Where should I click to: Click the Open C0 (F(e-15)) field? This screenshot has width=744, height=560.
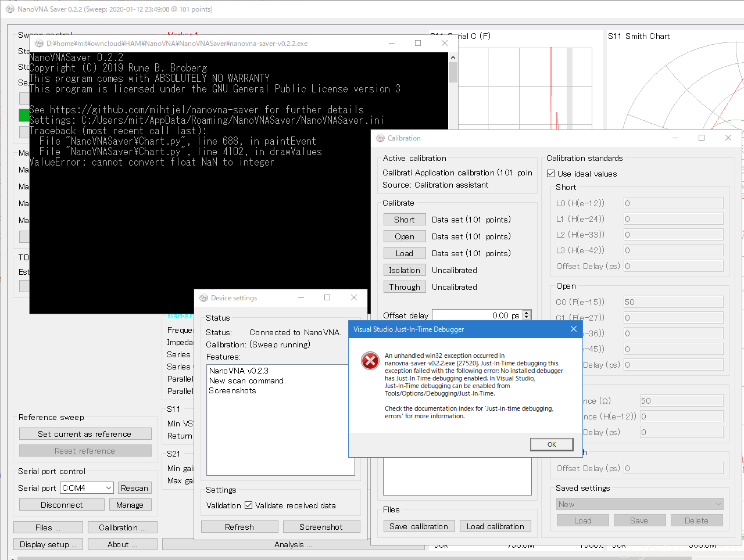[674, 302]
